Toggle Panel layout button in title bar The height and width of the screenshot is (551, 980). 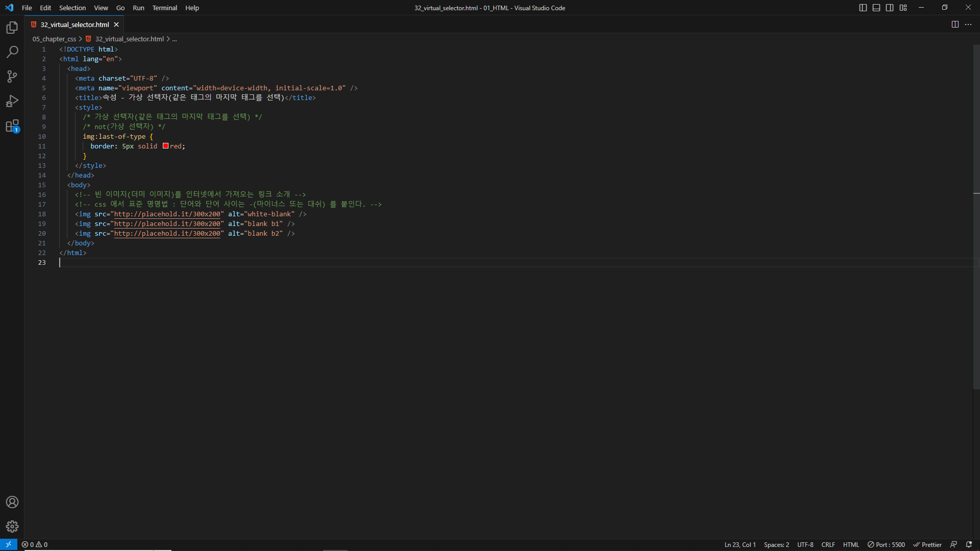[x=876, y=8]
